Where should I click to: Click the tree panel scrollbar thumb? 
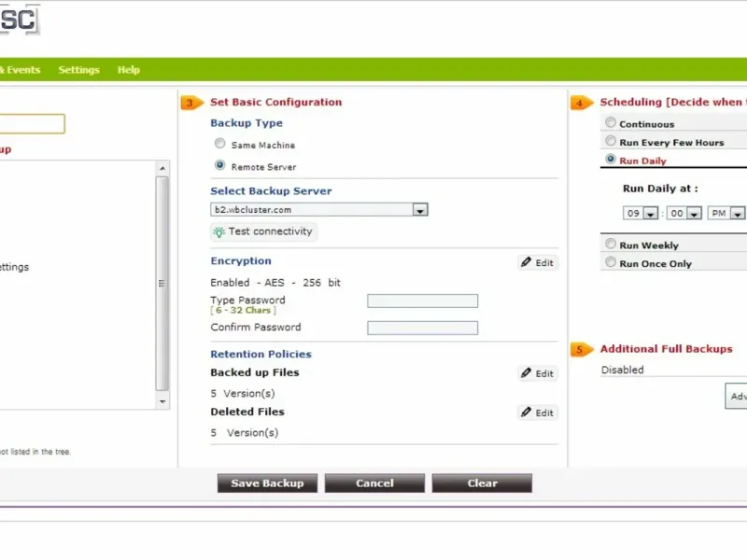pos(162,284)
